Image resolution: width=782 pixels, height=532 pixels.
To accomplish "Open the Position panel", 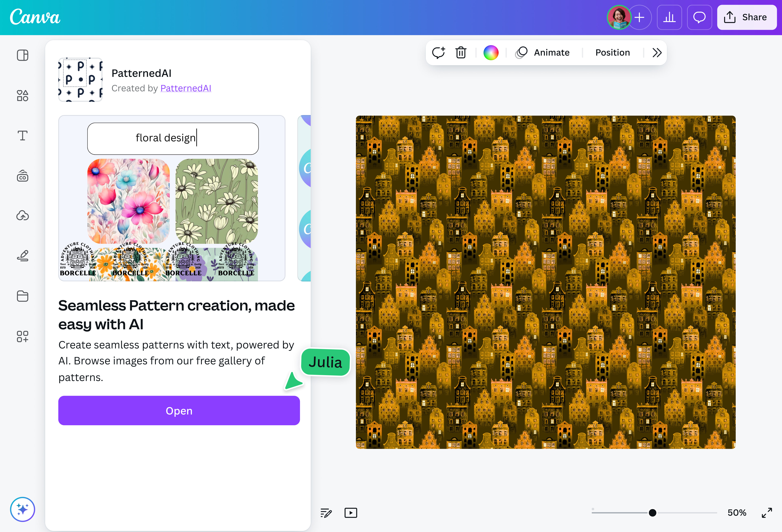I will coord(612,52).
